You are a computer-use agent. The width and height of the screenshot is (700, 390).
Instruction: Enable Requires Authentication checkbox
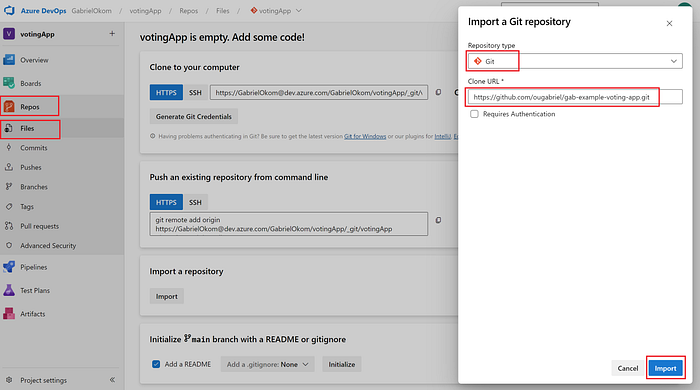tap(474, 114)
